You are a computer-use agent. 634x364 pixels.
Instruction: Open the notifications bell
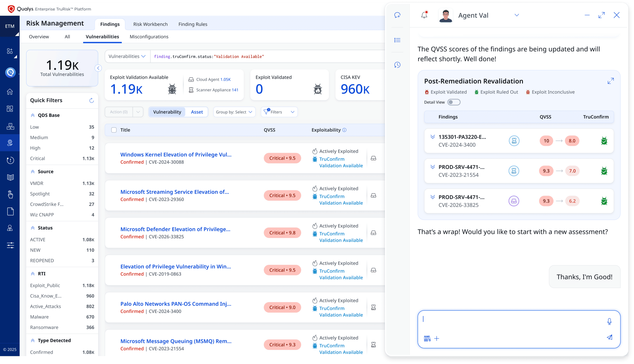point(424,15)
